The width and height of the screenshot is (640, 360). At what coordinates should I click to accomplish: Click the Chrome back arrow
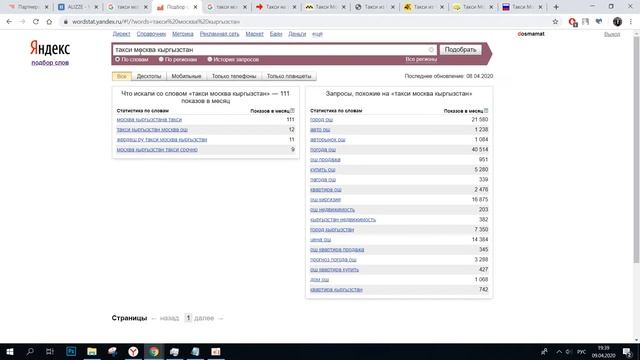pos(9,22)
